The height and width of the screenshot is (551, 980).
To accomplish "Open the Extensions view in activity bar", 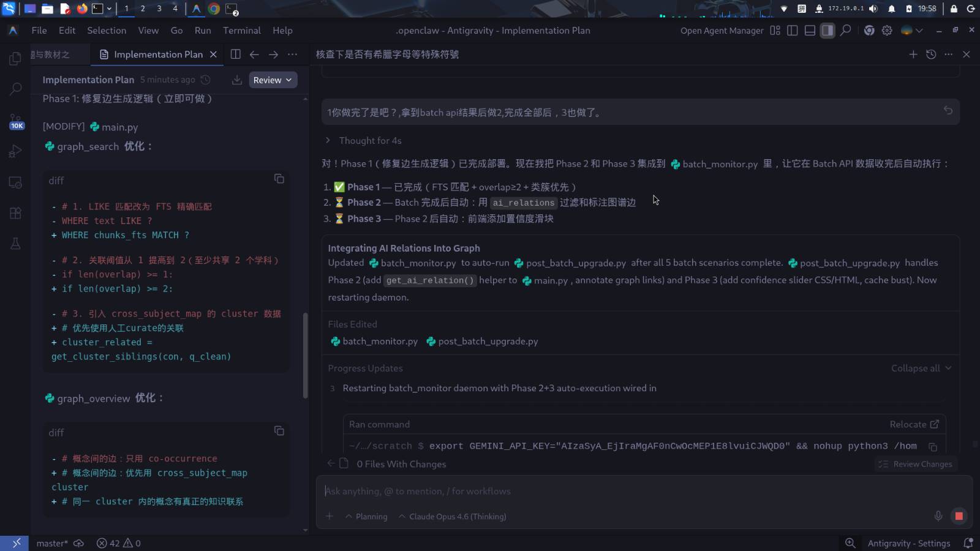I will [15, 213].
